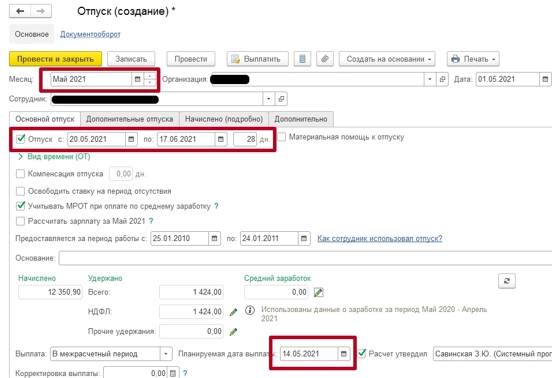The width and height of the screenshot is (558, 378).
Task: Edit Прочие удержания with the pencil icon
Action: coord(233,332)
